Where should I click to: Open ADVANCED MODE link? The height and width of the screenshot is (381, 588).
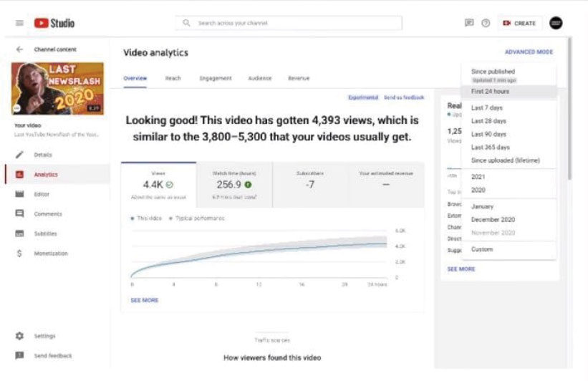click(x=529, y=52)
